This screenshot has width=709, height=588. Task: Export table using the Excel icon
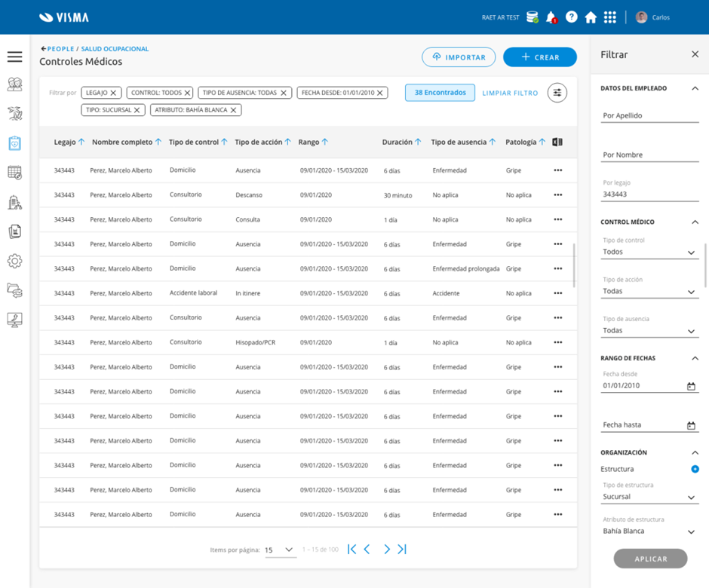[557, 142]
